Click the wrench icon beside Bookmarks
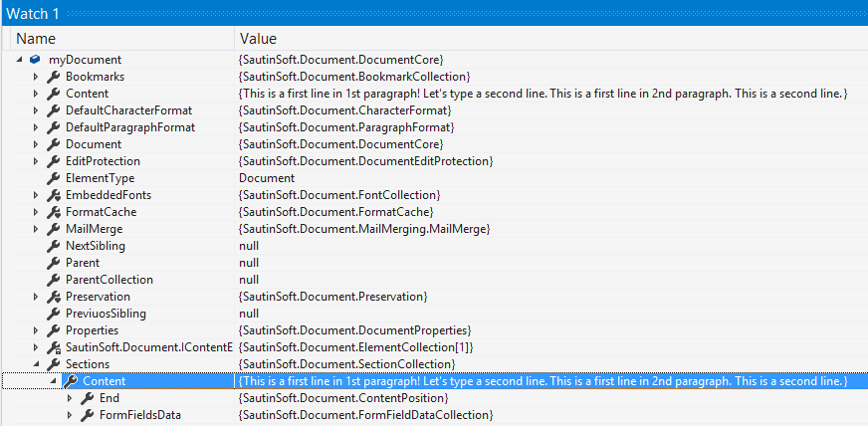Screen dimensions: 868x426 (54, 77)
